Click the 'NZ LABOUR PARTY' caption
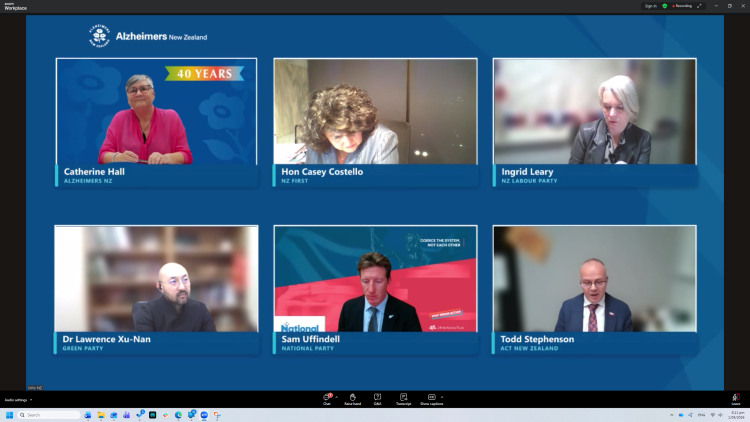 [529, 181]
